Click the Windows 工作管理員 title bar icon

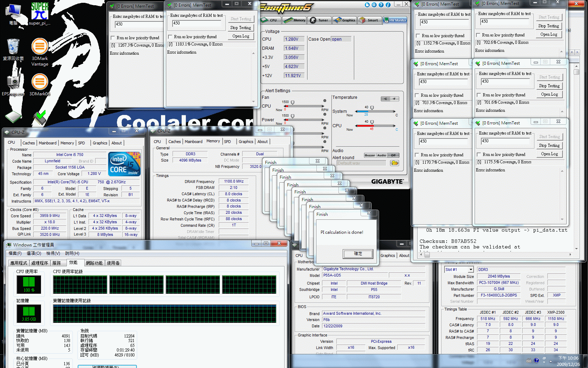tap(8, 245)
